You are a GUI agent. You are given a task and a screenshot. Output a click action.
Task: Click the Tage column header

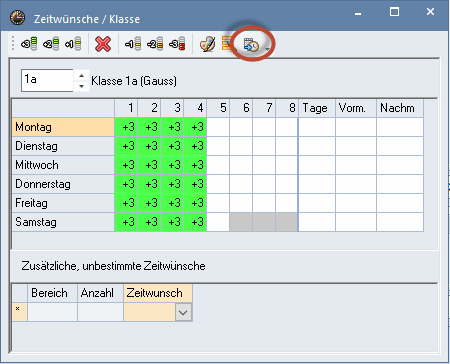[x=317, y=108]
